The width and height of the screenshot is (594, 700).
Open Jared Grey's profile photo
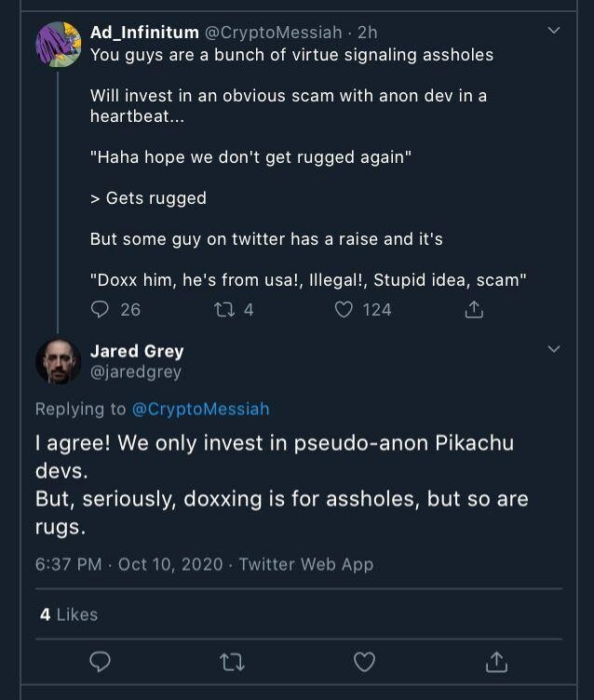click(x=58, y=361)
